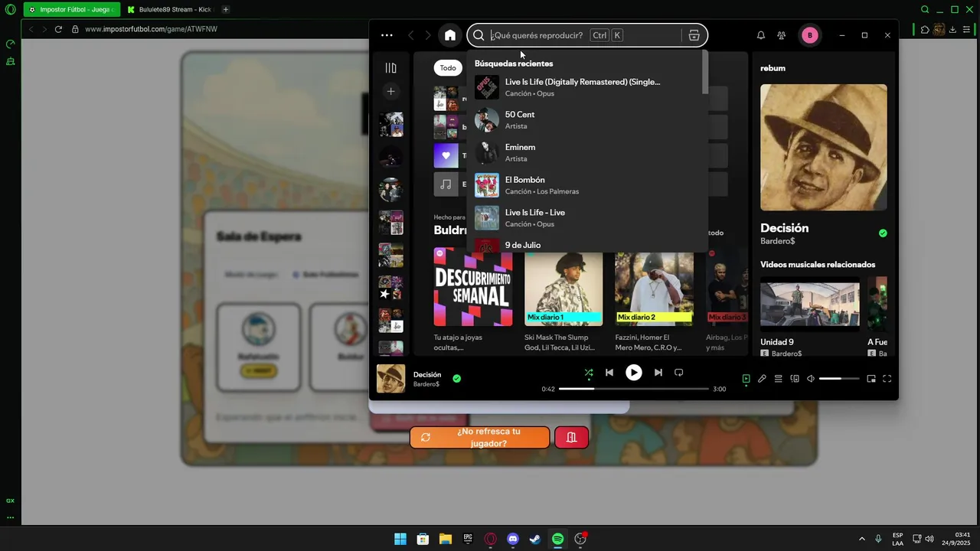
Task: Select the Impostor Fútbol browser tab
Action: click(x=72, y=9)
